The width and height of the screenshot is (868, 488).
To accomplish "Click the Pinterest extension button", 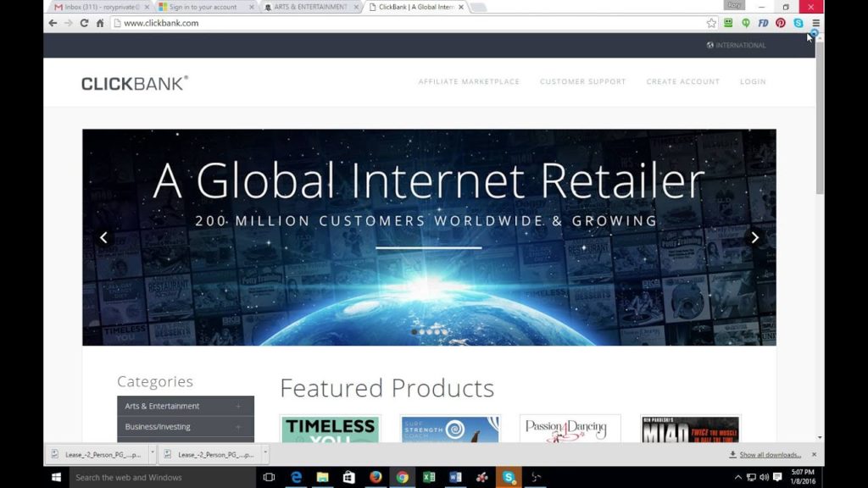I will [x=781, y=23].
